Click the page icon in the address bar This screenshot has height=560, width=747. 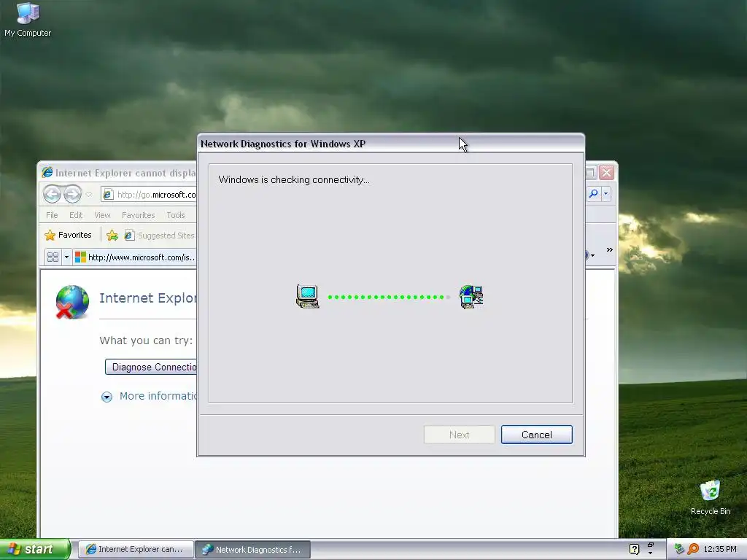click(108, 194)
